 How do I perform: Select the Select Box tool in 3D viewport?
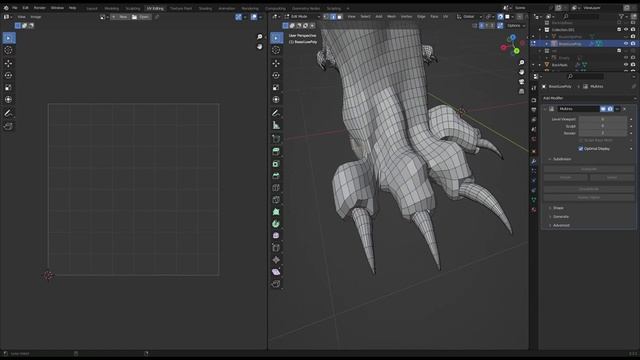click(276, 38)
